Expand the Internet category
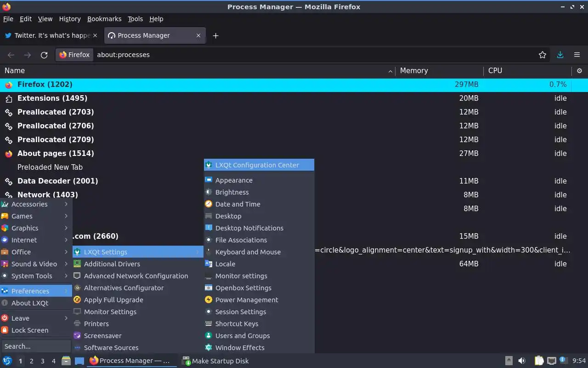 click(x=35, y=240)
